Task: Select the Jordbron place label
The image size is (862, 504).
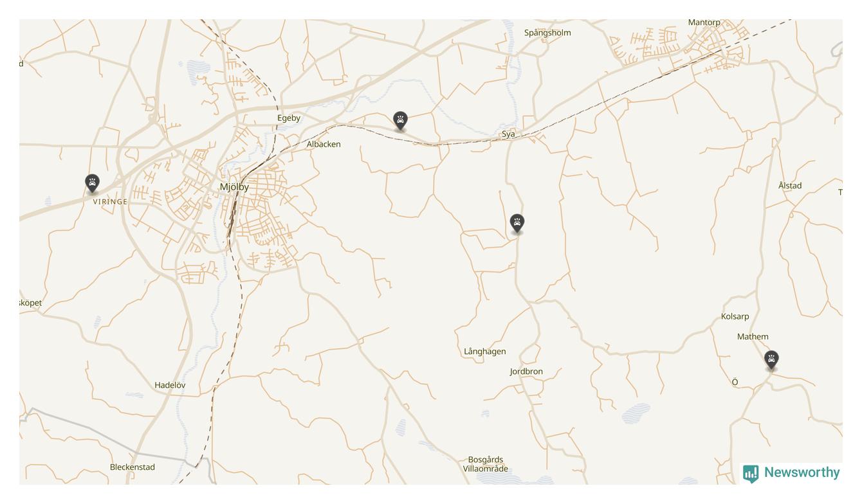Action: (x=526, y=372)
